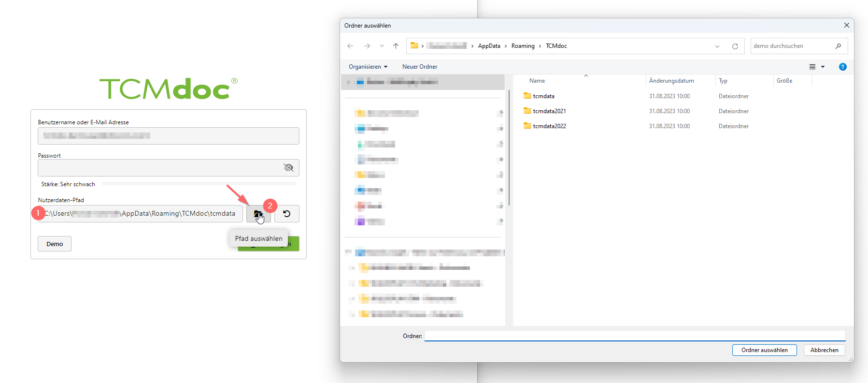Viewport: 868px width, 383px height.
Task: Go back in the folder dialog
Action: (350, 46)
